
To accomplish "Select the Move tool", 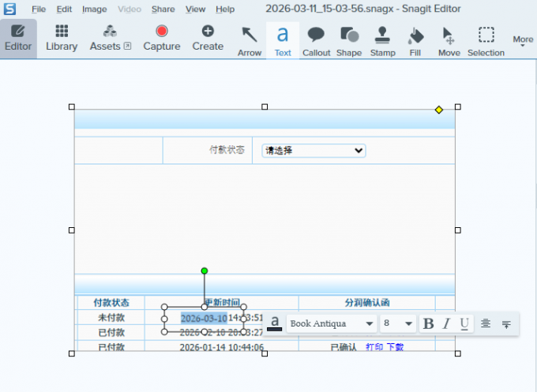I will 449,41.
